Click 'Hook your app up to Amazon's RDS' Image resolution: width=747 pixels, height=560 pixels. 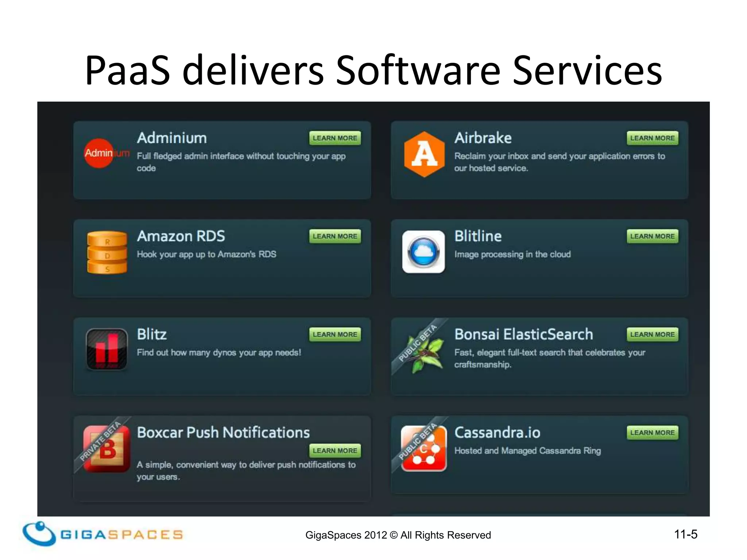206,254
